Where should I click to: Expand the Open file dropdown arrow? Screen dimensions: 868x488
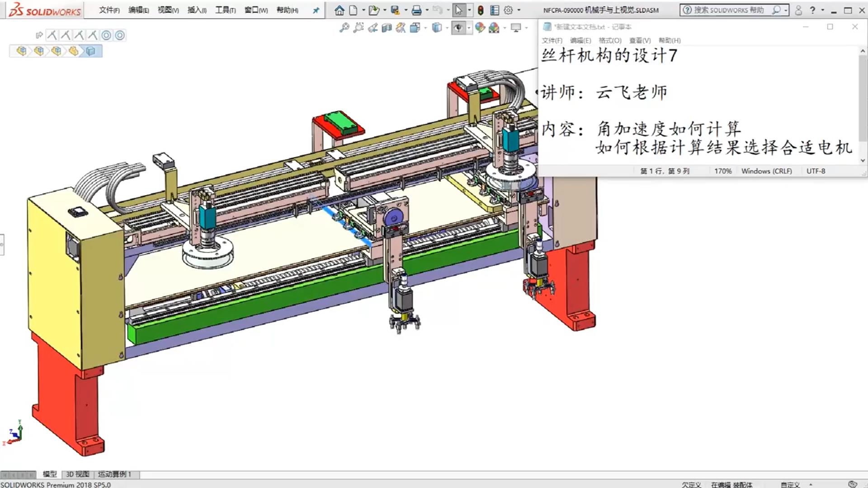384,10
